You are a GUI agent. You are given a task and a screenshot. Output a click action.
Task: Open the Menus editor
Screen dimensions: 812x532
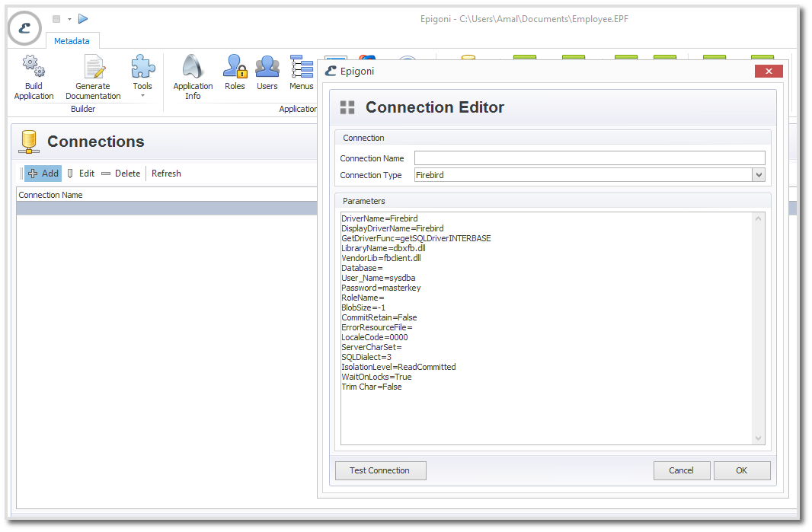302,73
